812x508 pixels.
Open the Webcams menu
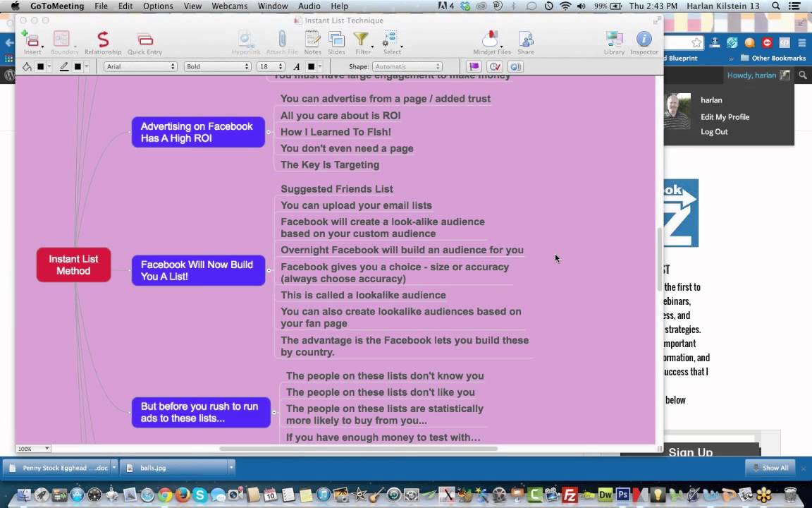pos(229,6)
